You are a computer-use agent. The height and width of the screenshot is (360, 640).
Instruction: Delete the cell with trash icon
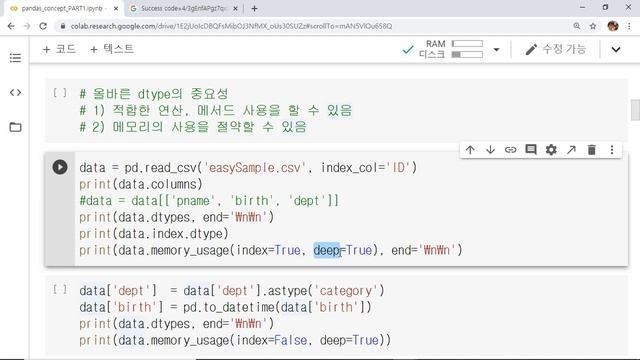591,150
